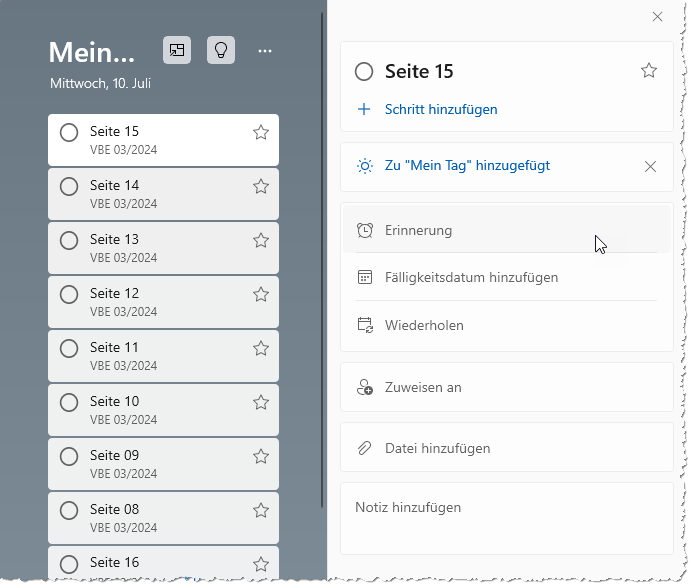This screenshot has width=691, height=588.
Task: Open Fälligkeitsdatum hinzufügen date picker
Action: [x=471, y=277]
